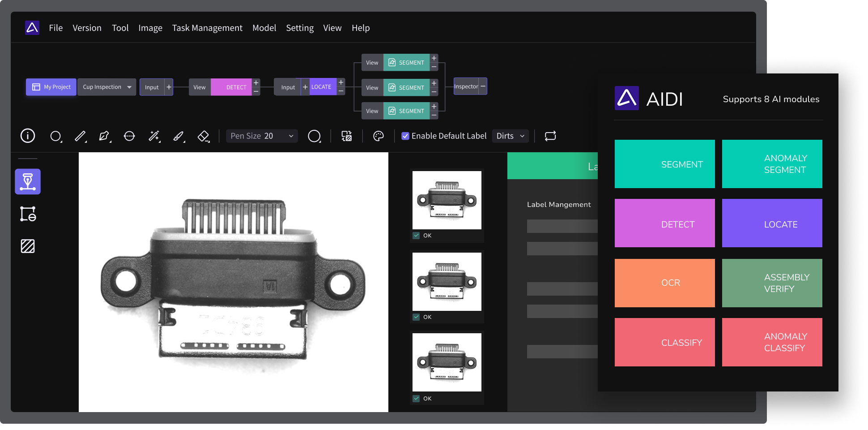Open the color palette icon
This screenshot has height=430, width=868.
click(379, 136)
